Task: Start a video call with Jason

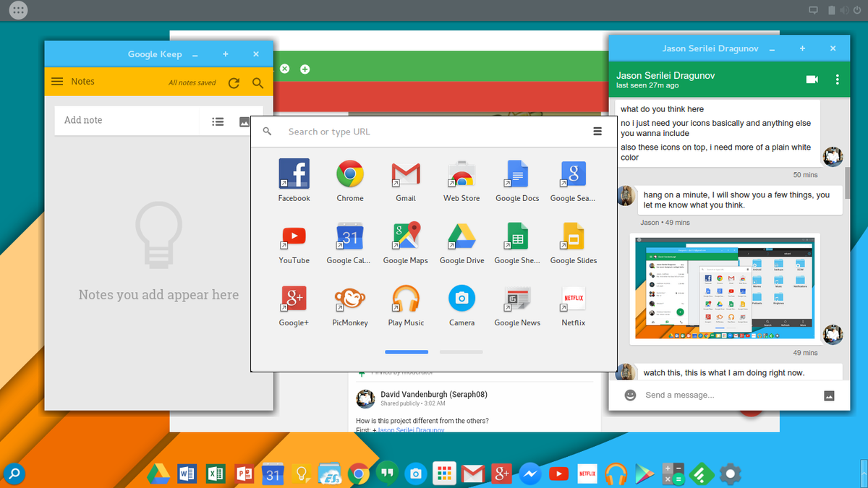Action: point(812,80)
